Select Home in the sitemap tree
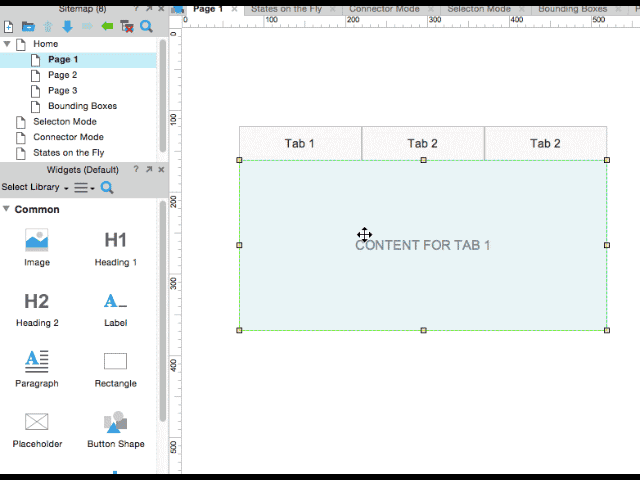Screen dimensions: 640x480 click(46, 44)
